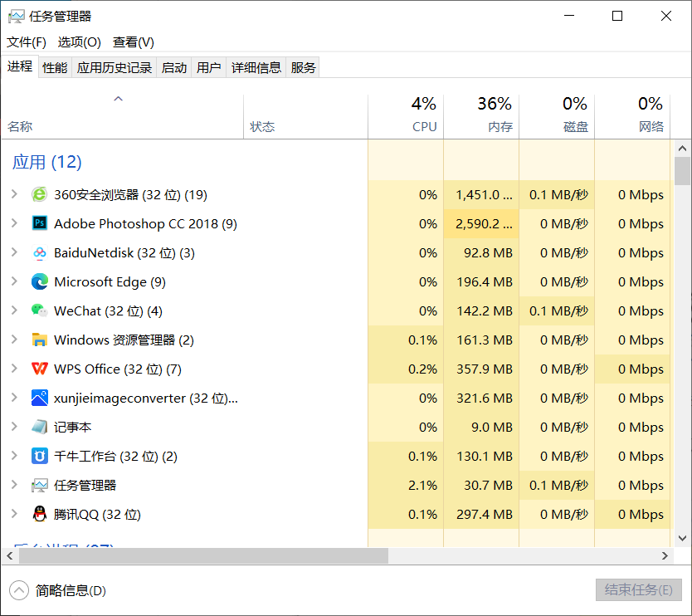Expand the 记事本 process entry
The width and height of the screenshot is (692, 616).
click(14, 428)
